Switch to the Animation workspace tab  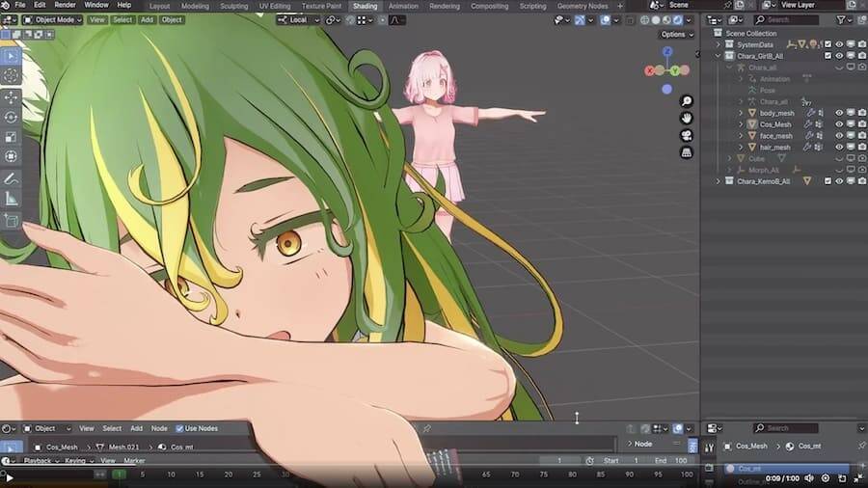[403, 6]
